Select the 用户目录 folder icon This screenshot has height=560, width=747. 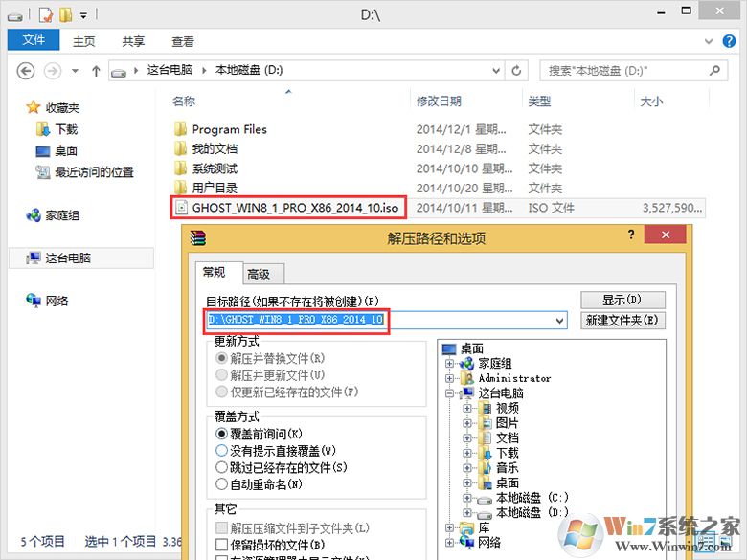[181, 187]
